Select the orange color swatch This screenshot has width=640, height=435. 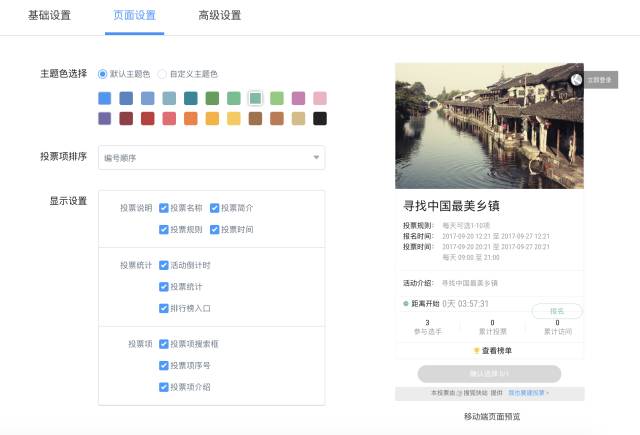point(191,119)
